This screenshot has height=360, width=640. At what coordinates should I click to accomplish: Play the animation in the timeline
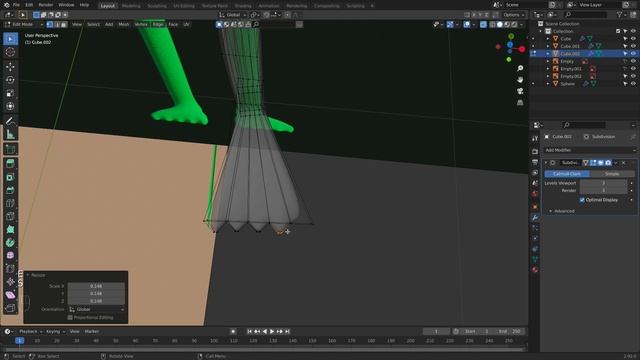pos(272,331)
